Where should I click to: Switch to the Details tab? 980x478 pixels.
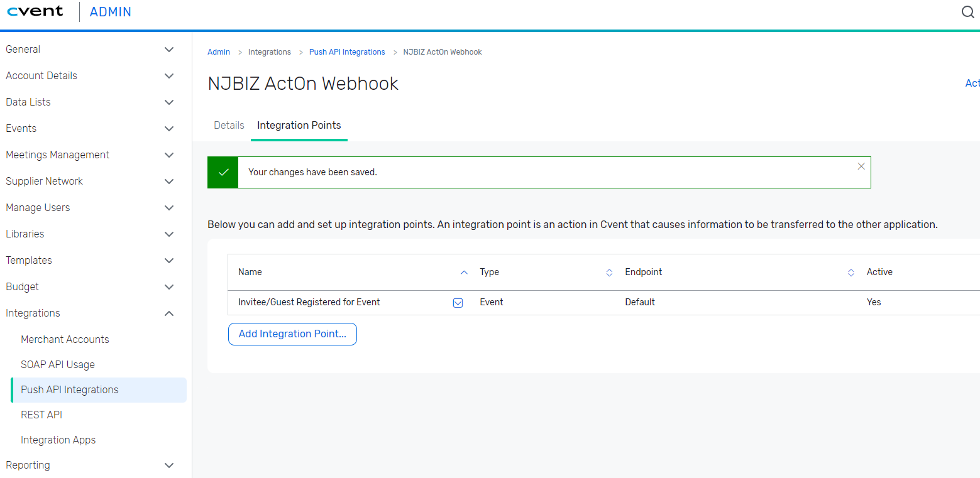pos(229,125)
